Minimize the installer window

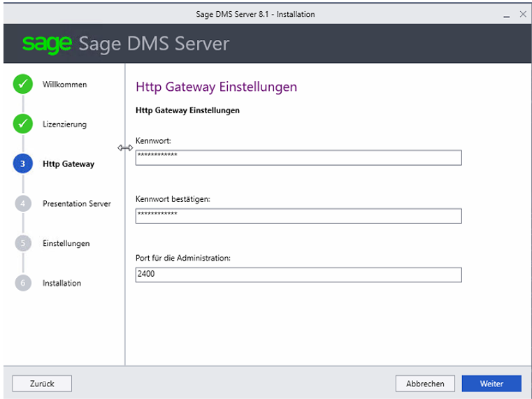click(x=506, y=15)
